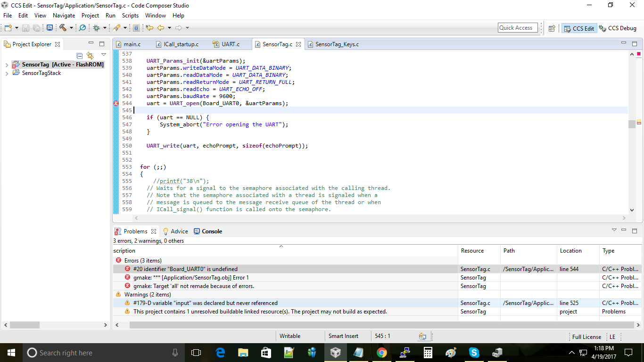644x362 pixels.
Task: Click the Quick Access search field
Action: pyautogui.click(x=518, y=28)
